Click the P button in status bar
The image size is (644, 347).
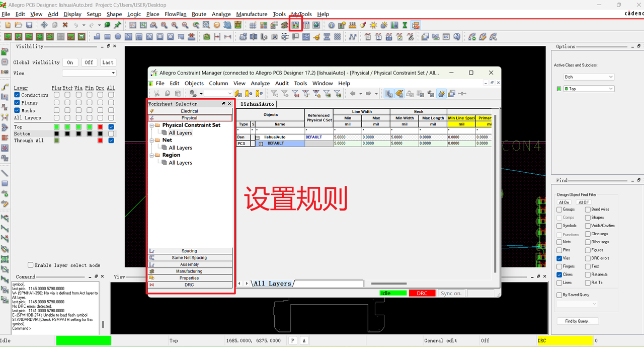tap(293, 340)
